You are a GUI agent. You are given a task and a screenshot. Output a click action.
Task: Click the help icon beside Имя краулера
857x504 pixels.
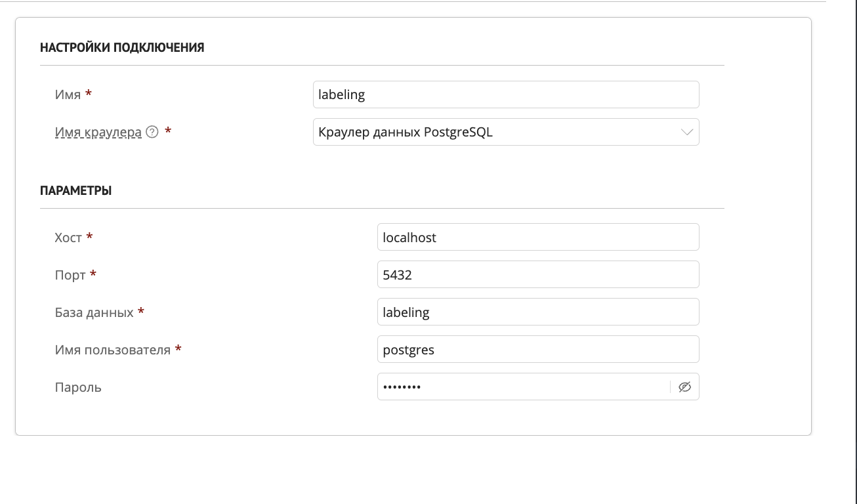click(152, 132)
